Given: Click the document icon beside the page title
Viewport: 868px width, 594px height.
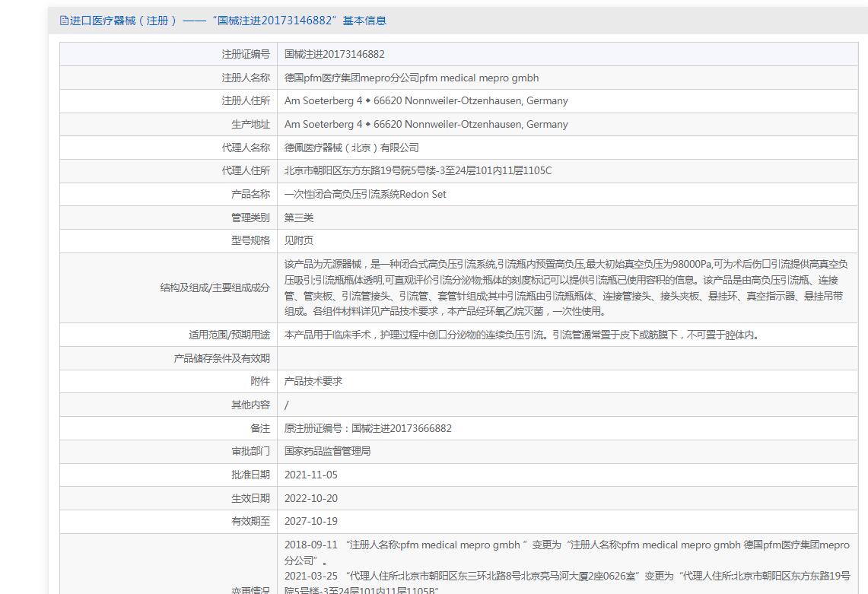Looking at the screenshot, I should click(x=64, y=21).
